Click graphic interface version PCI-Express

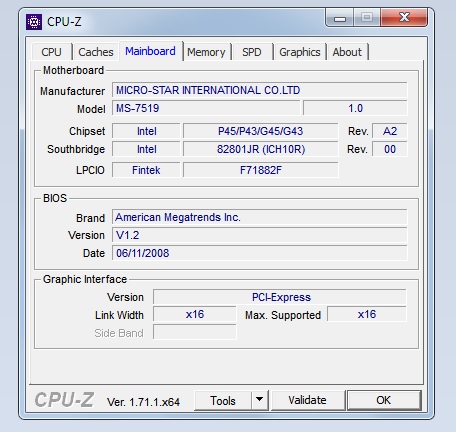click(280, 297)
